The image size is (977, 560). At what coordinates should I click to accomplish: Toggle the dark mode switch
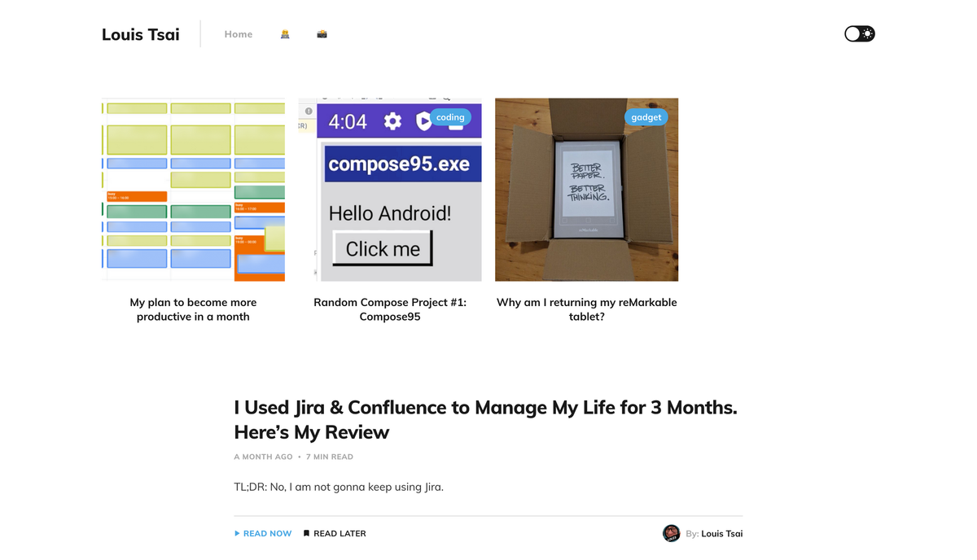click(x=859, y=33)
